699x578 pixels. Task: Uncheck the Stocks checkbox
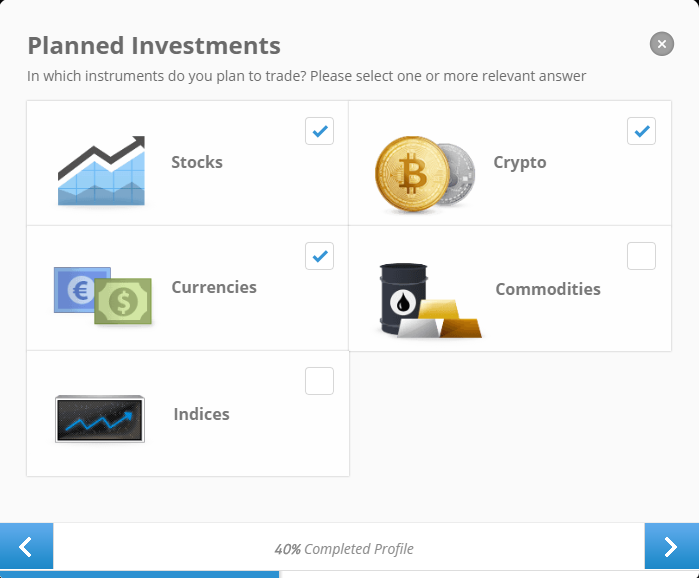[x=319, y=131]
